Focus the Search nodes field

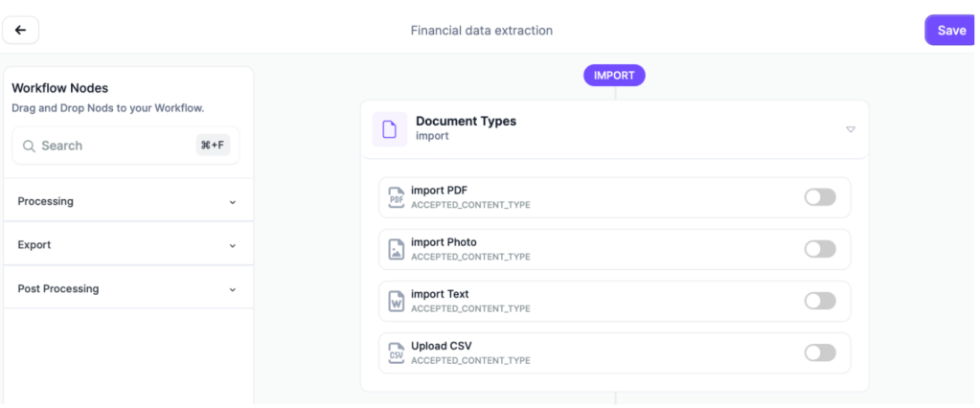coord(125,146)
